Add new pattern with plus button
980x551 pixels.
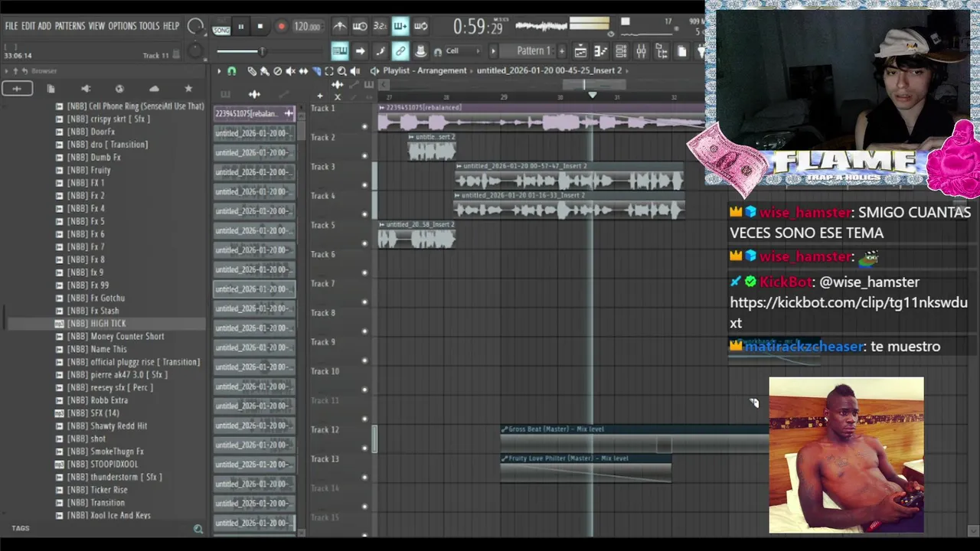tap(562, 51)
